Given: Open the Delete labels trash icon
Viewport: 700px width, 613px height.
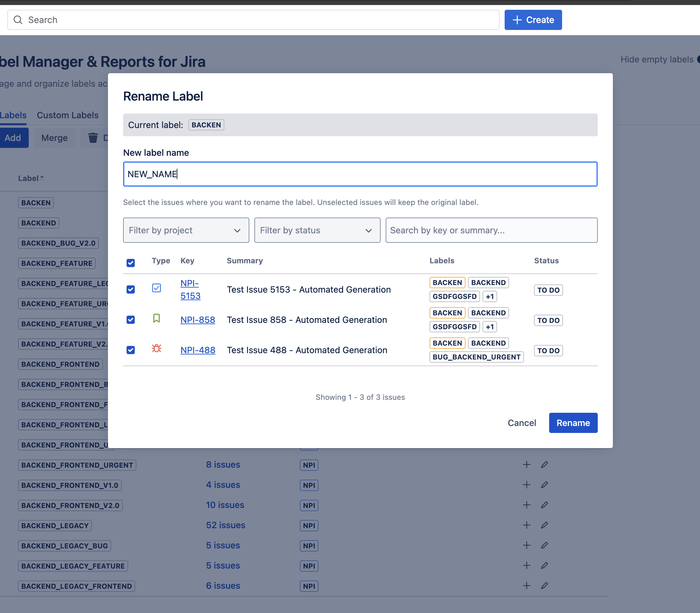Looking at the screenshot, I should coord(93,137).
